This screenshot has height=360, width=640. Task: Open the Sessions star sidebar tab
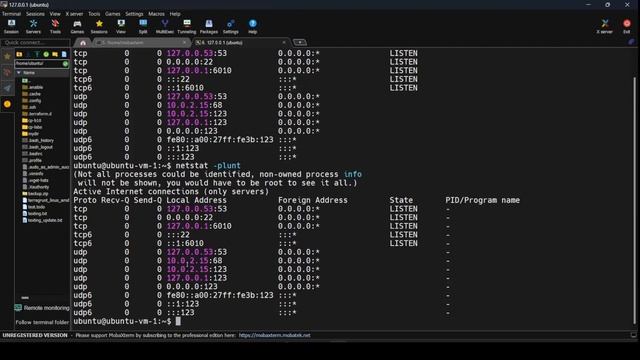pyautogui.click(x=7, y=57)
